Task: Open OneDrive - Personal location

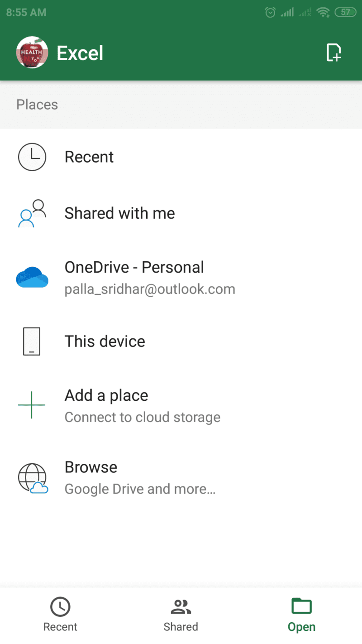Action: click(181, 277)
